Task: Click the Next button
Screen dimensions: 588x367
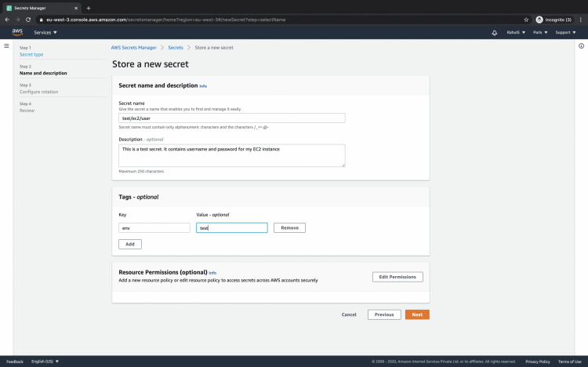Action: pos(417,314)
